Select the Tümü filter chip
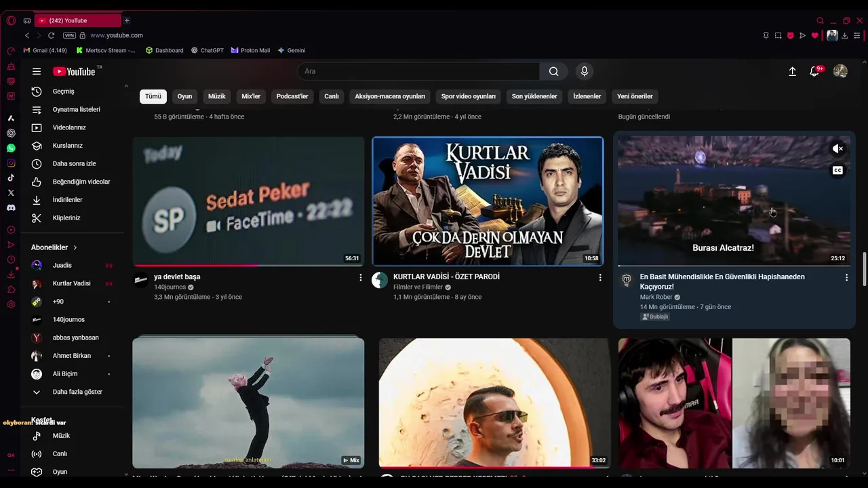This screenshot has height=488, width=868. click(153, 96)
